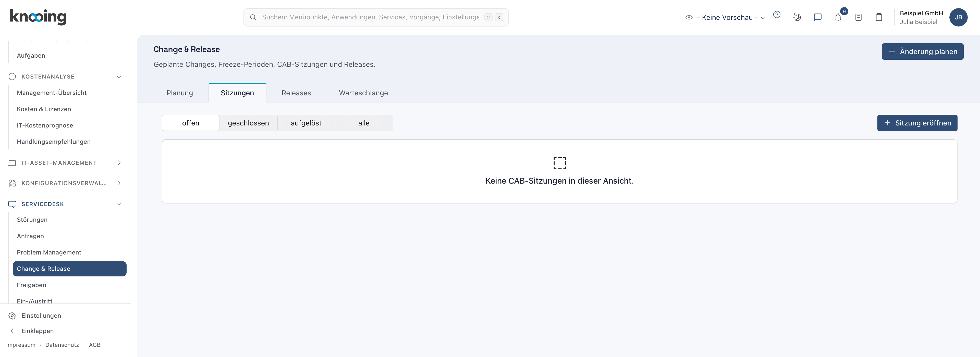
Task: Expand the Konfigurationsverwaltung section chevron
Action: click(119, 183)
